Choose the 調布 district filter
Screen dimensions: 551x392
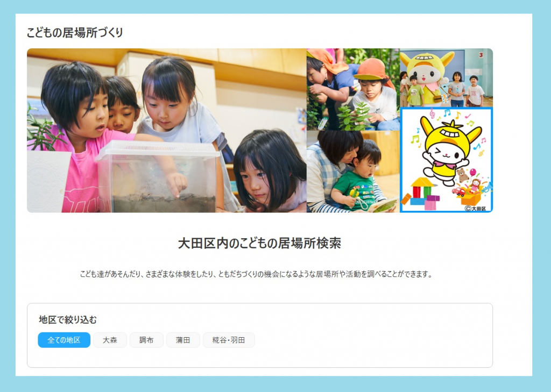[146, 340]
